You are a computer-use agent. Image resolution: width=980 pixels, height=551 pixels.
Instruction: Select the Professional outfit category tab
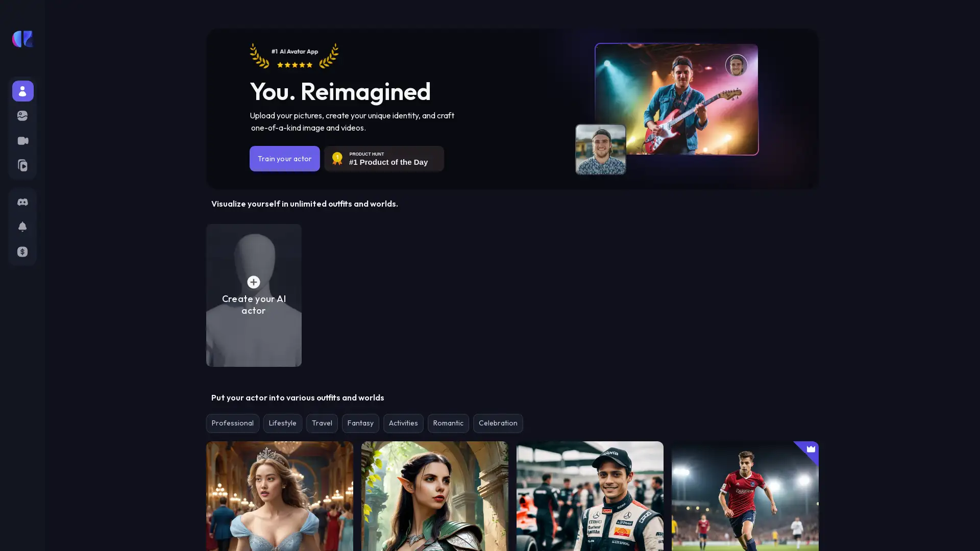(x=232, y=423)
